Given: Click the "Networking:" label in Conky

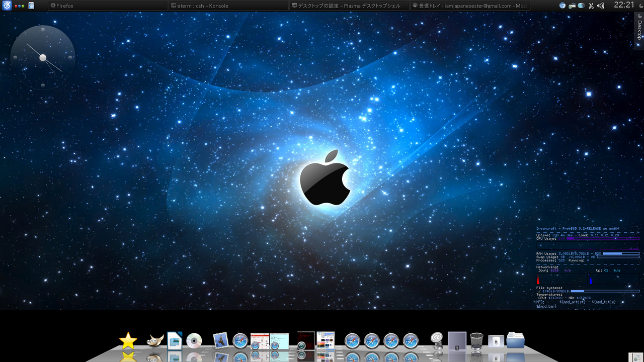Looking at the screenshot, I should (547, 267).
